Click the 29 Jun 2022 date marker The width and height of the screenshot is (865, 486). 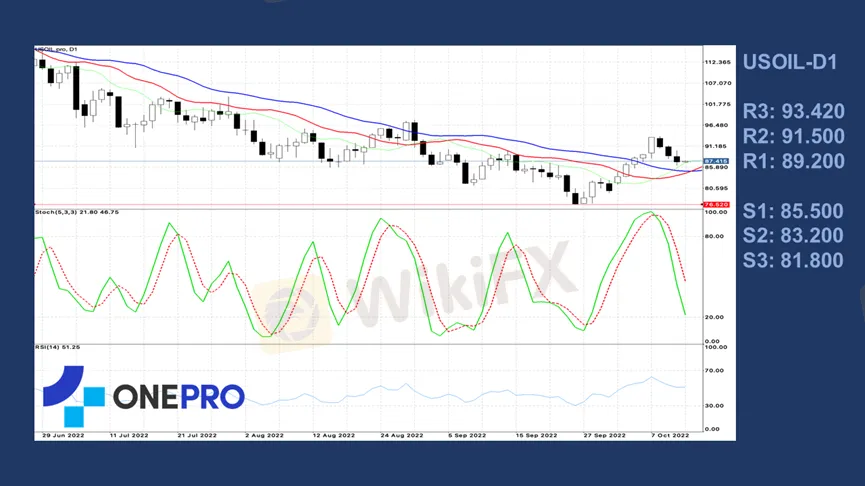(63, 435)
